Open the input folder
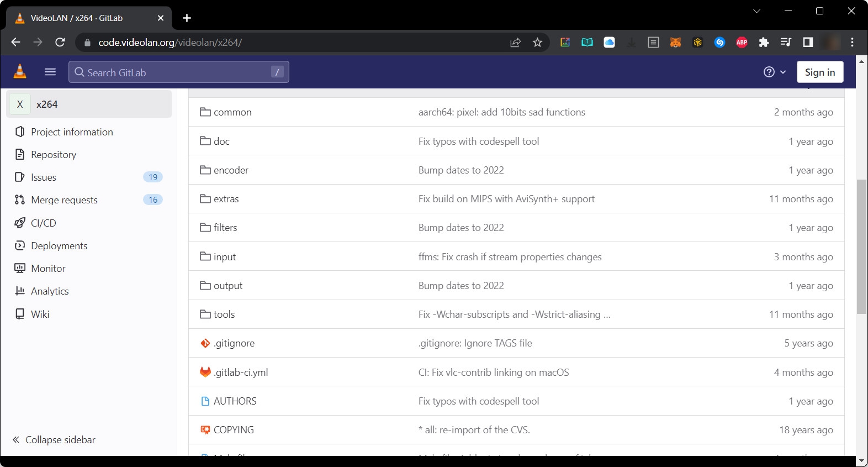 point(225,257)
